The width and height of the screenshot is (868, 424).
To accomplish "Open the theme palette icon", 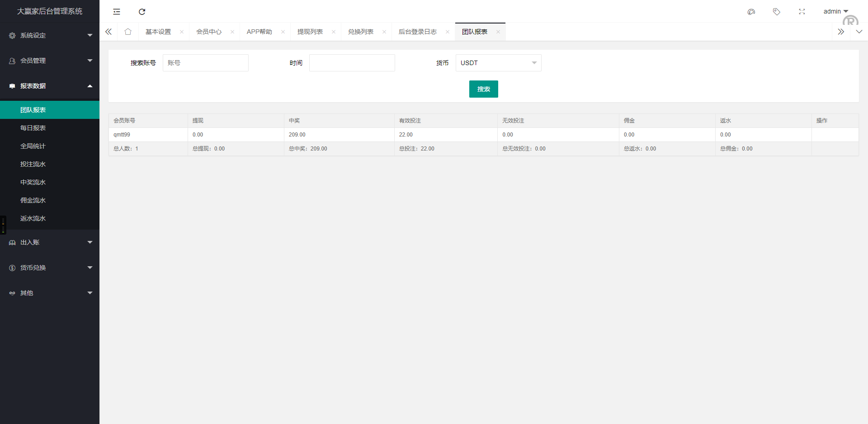I will tap(751, 12).
